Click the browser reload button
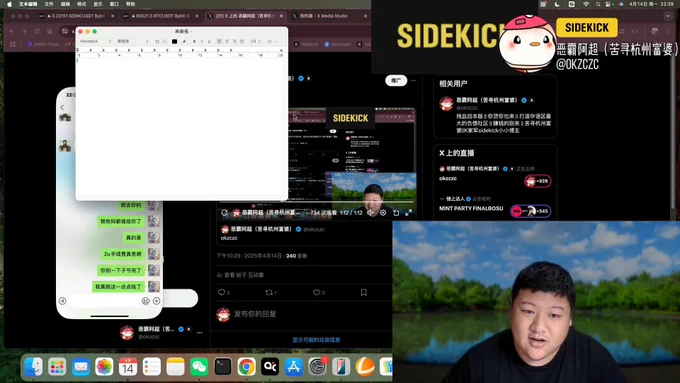Image resolution: width=680 pixels, height=383 pixels. [37, 31]
